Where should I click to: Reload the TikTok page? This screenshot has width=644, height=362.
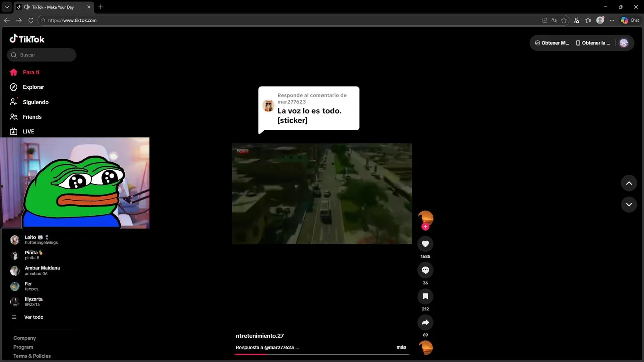pyautogui.click(x=31, y=20)
